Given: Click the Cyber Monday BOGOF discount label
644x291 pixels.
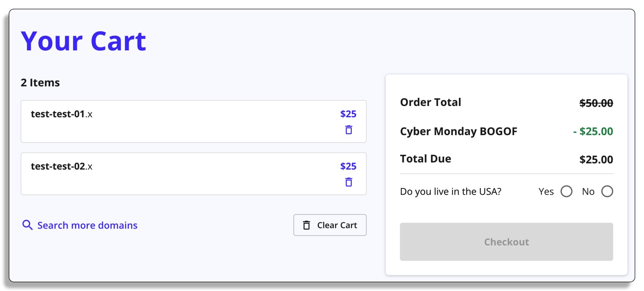Looking at the screenshot, I should coord(458,131).
